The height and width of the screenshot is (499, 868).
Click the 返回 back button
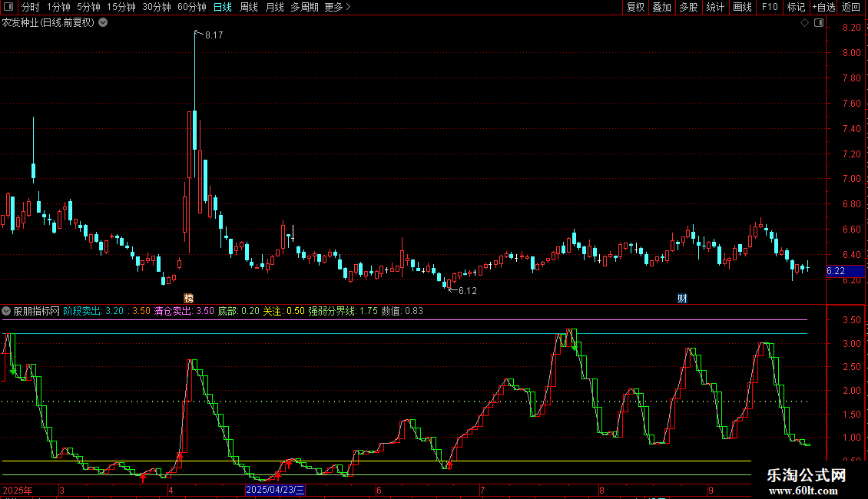(851, 7)
